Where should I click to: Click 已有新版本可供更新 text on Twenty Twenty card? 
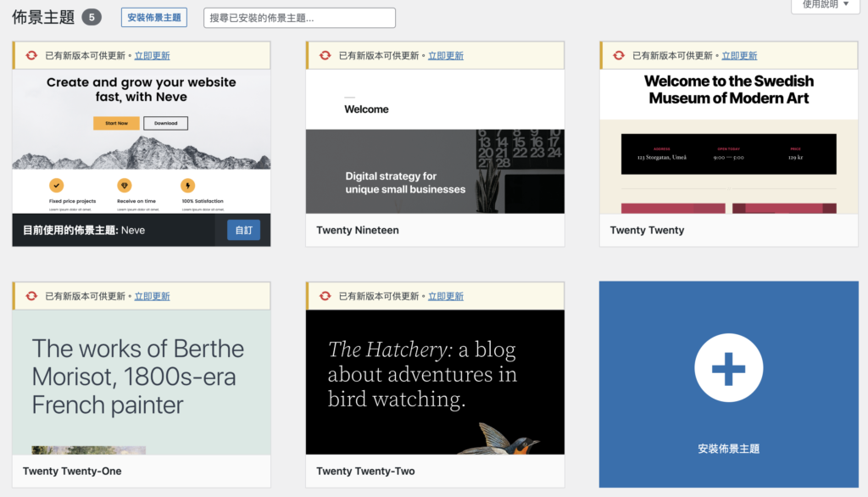[672, 55]
